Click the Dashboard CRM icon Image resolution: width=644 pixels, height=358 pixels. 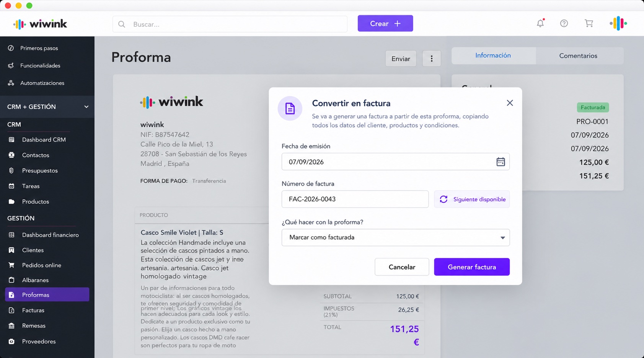(x=11, y=139)
